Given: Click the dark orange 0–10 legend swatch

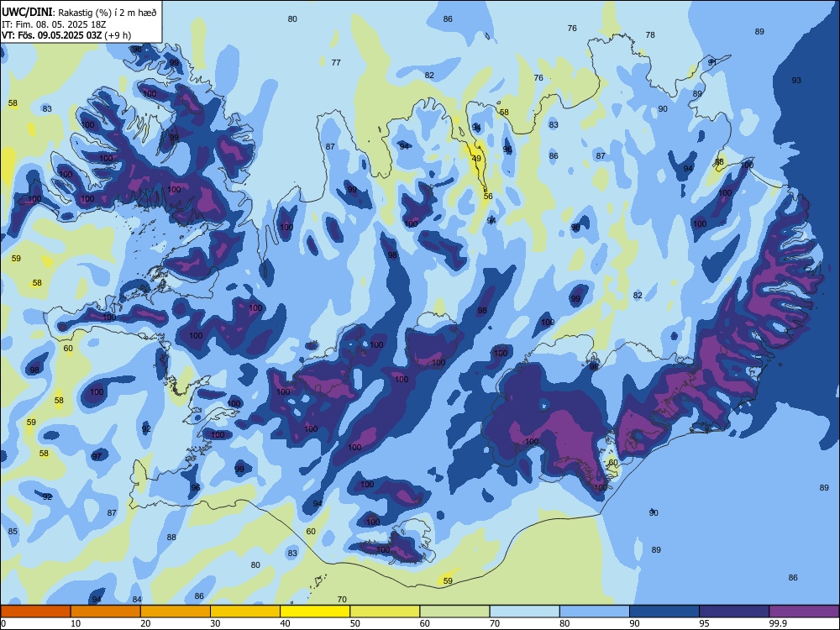Looking at the screenshot, I should [x=35, y=612].
